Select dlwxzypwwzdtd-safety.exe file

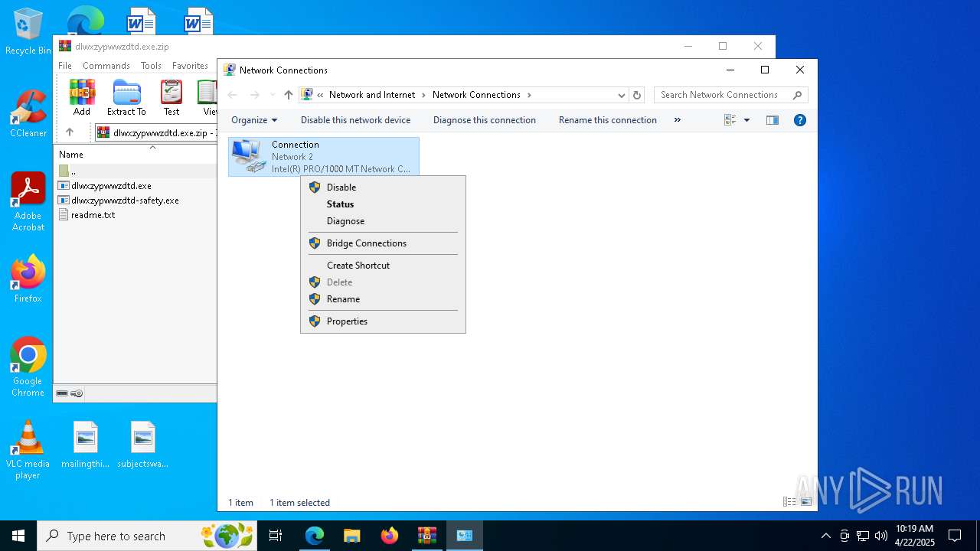click(125, 201)
